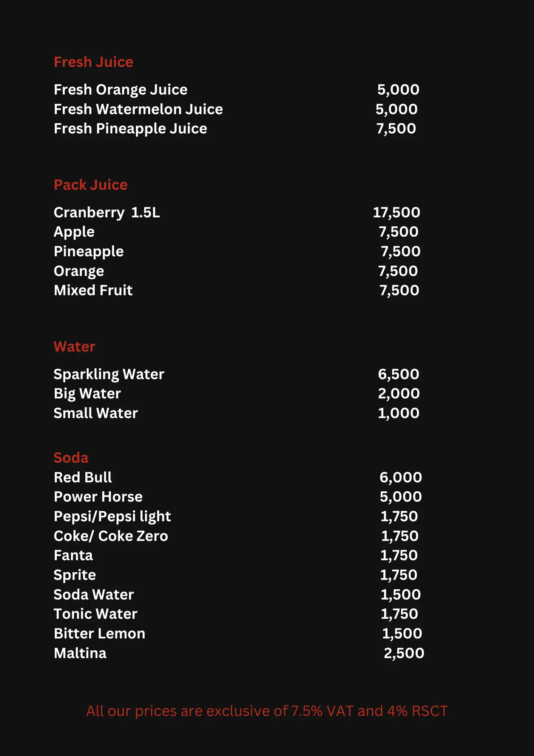
Task: Click the Small Water entry
Action: pos(96,413)
